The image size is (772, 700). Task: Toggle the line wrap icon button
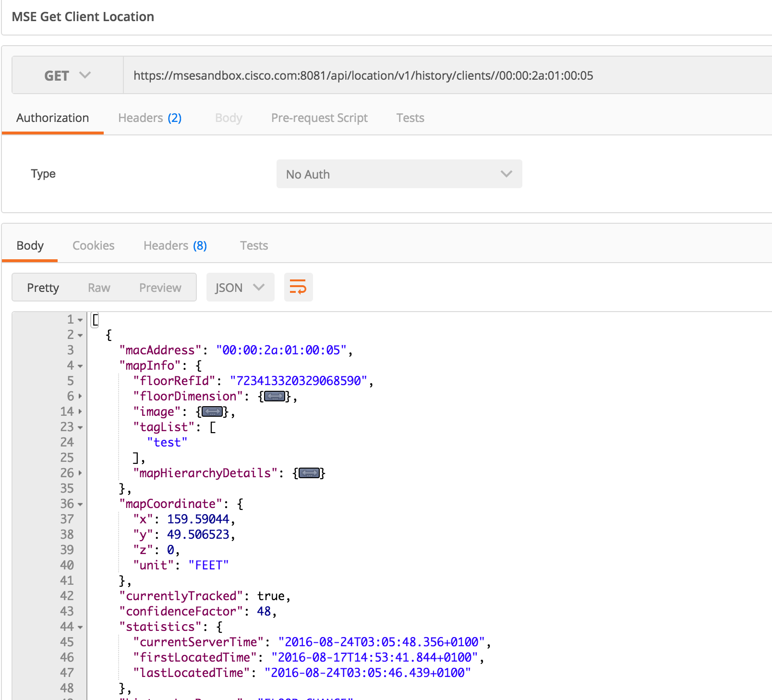298,287
